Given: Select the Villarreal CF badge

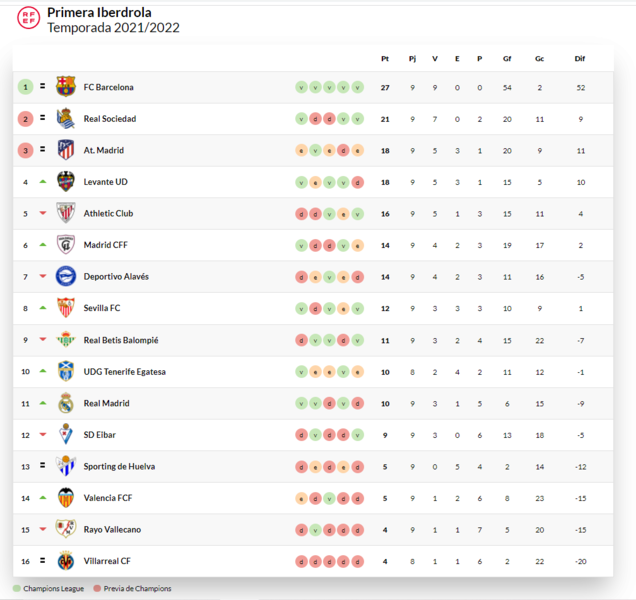Looking at the screenshot, I should 66,561.
